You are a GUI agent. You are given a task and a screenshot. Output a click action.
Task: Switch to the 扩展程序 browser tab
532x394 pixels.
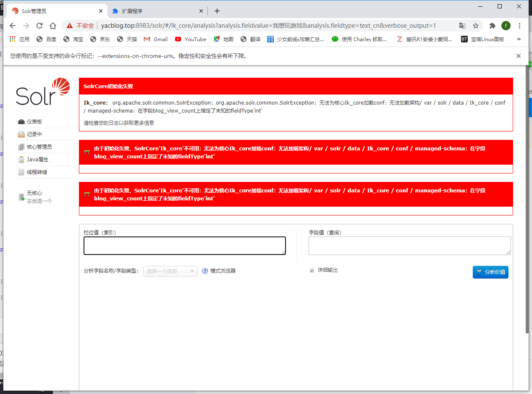coord(157,11)
